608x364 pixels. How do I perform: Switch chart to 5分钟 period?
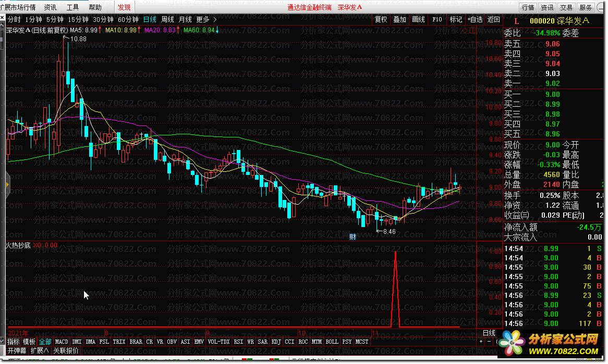55,19
